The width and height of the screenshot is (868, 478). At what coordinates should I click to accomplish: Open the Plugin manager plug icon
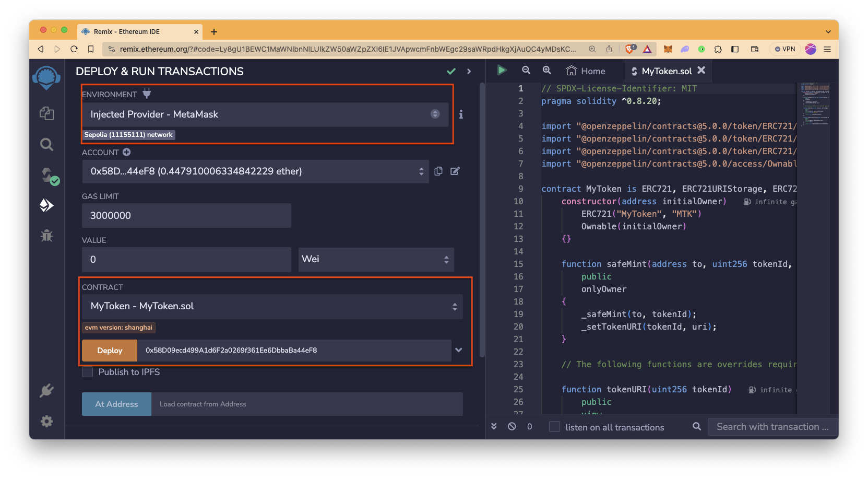pos(46,391)
